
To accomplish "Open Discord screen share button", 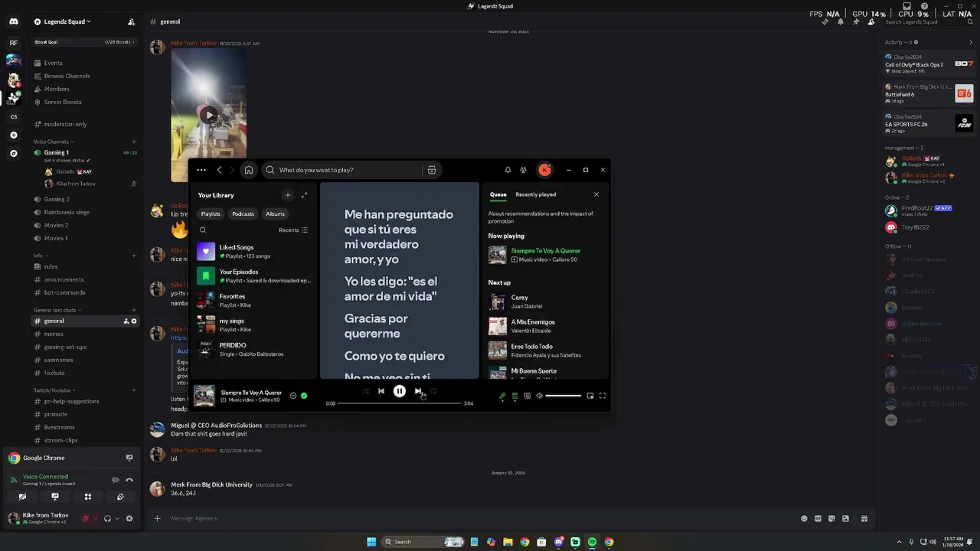I will pyautogui.click(x=55, y=497).
